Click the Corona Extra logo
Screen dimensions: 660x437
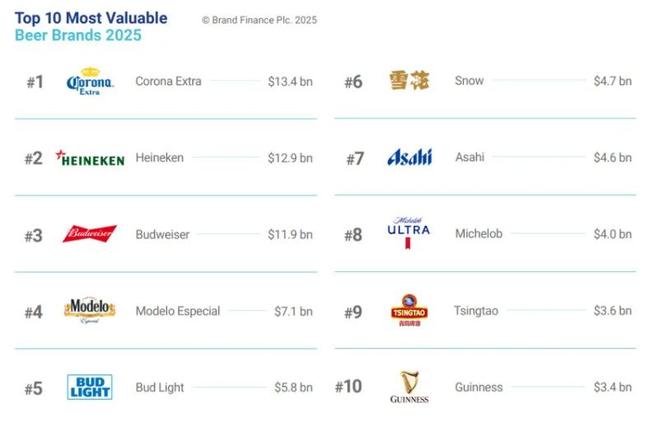[x=89, y=82]
